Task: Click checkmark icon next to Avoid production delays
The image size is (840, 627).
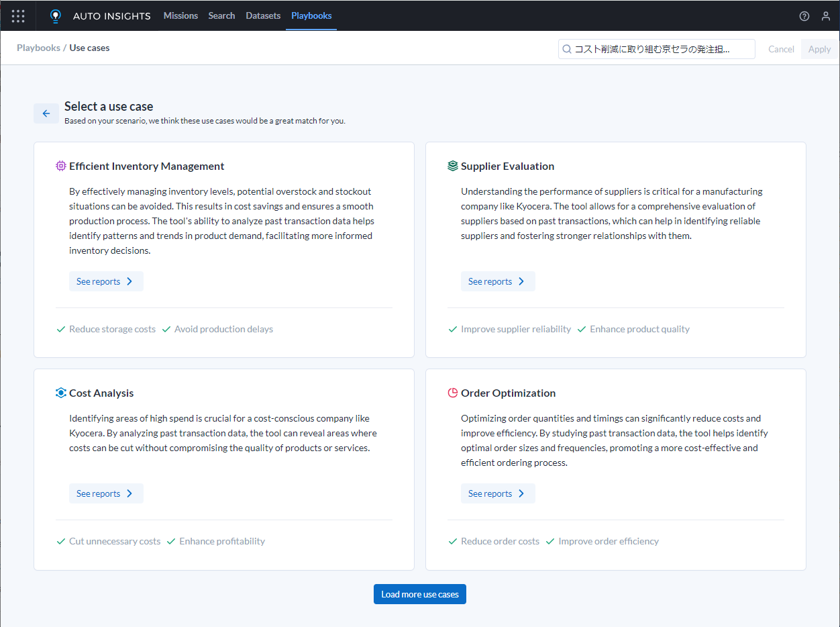Action: (x=166, y=330)
